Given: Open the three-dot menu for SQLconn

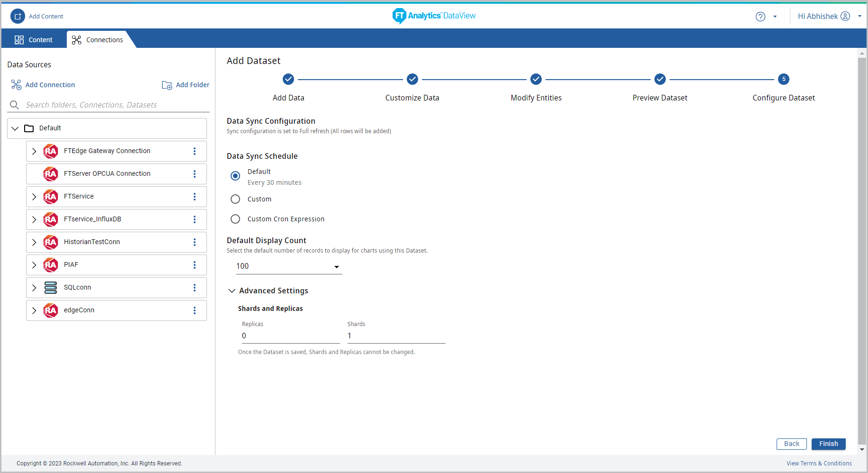Looking at the screenshot, I should 194,288.
